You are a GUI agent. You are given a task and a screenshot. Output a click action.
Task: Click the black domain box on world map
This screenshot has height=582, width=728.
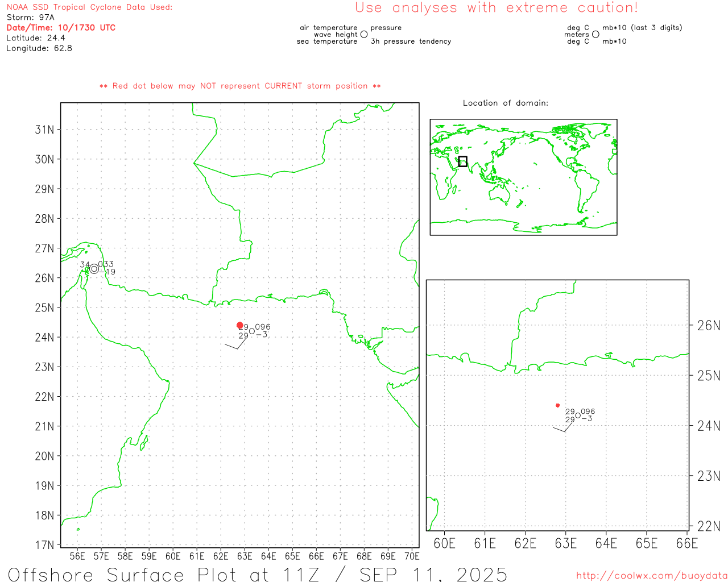463,161
